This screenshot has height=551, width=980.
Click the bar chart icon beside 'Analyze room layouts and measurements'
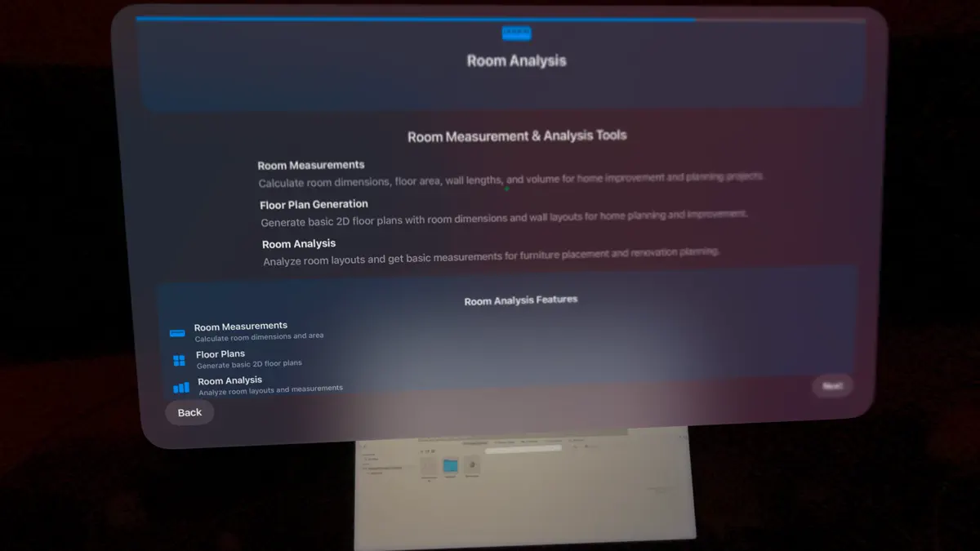click(x=180, y=388)
